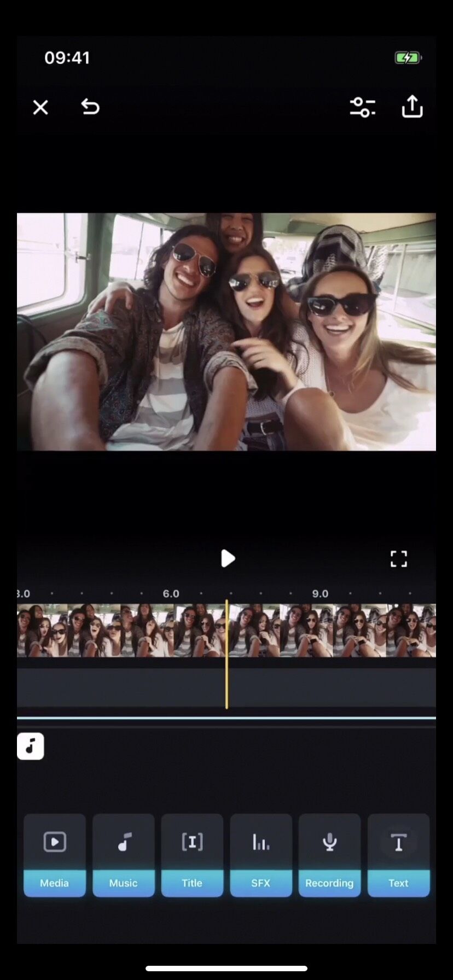Tap the 9.0 time marker
This screenshot has height=980, width=453.
click(x=320, y=594)
